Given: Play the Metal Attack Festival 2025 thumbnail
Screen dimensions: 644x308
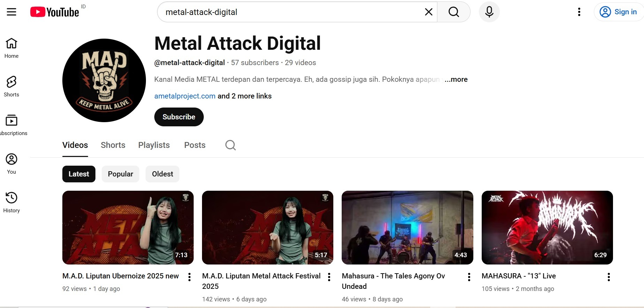Looking at the screenshot, I should tap(267, 228).
